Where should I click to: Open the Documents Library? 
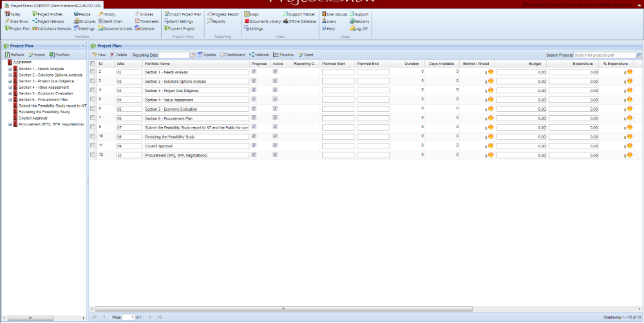point(263,21)
